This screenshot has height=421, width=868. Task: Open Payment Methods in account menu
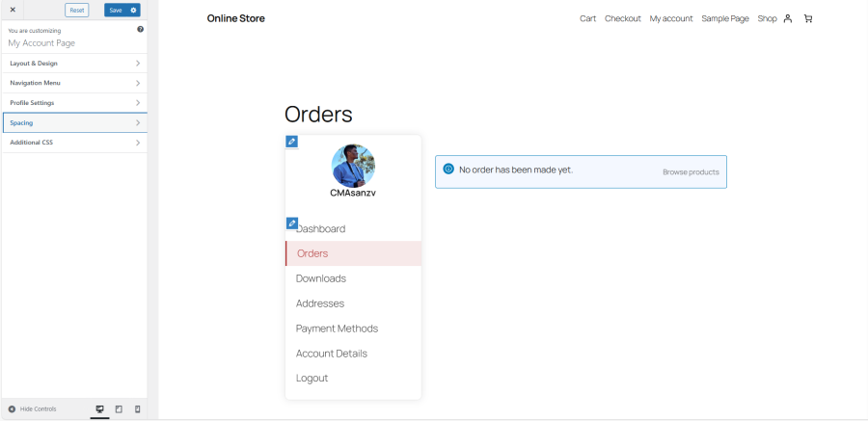click(x=338, y=329)
